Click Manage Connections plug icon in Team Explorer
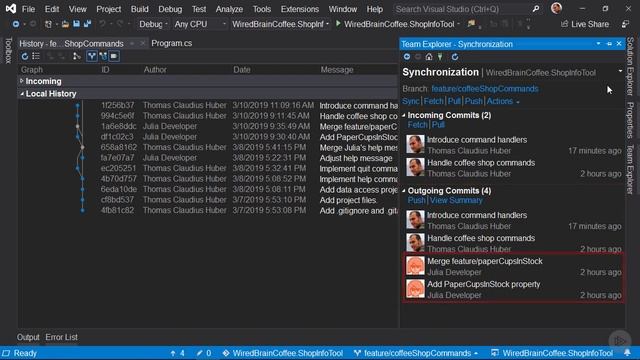This screenshot has height=360, width=640. coord(440,57)
